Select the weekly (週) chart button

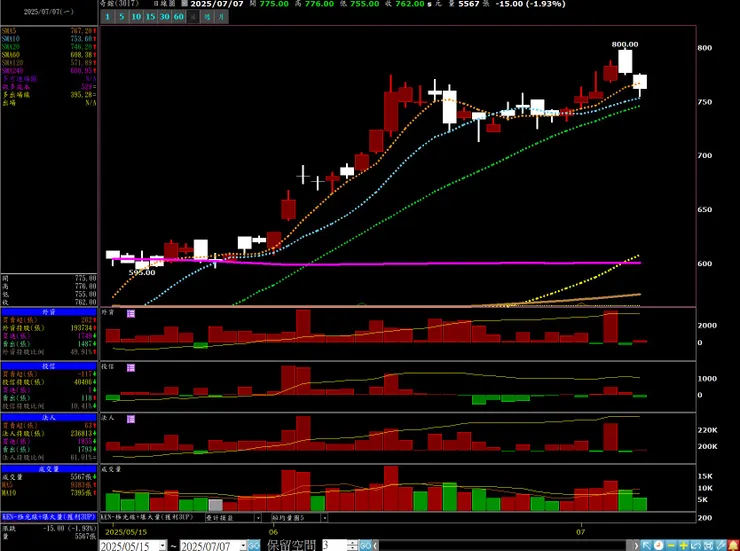[207, 17]
